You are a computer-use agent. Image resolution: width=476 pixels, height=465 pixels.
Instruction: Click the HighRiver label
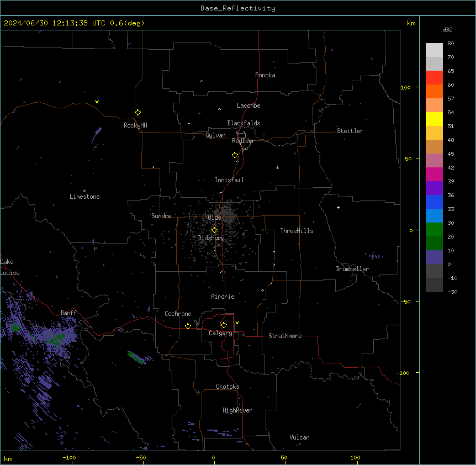point(237,410)
